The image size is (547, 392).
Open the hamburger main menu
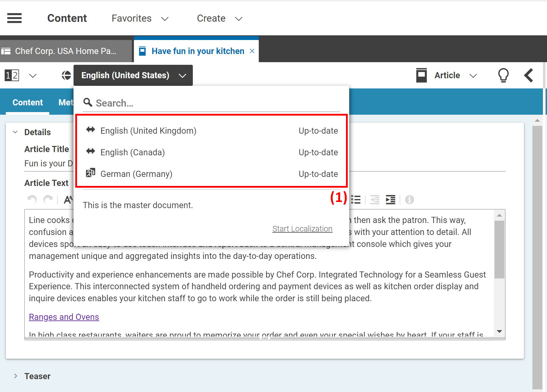coord(14,18)
